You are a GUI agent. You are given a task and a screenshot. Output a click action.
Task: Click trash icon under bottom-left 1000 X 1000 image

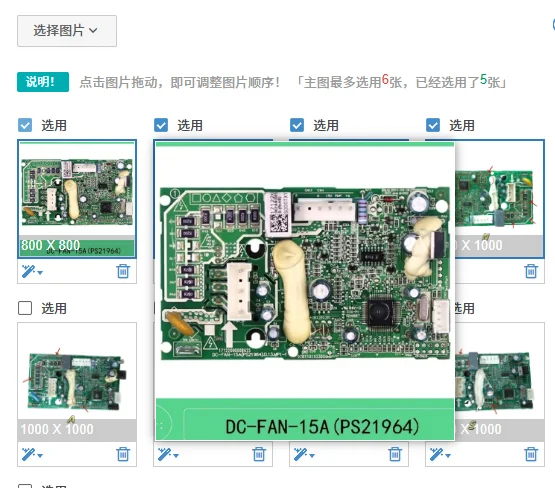123,454
